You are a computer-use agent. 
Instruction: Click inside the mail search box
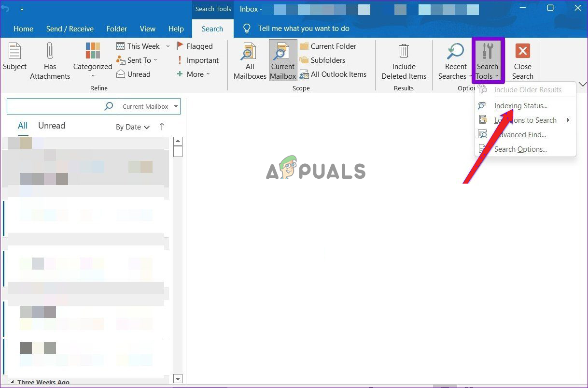pyautogui.click(x=56, y=107)
